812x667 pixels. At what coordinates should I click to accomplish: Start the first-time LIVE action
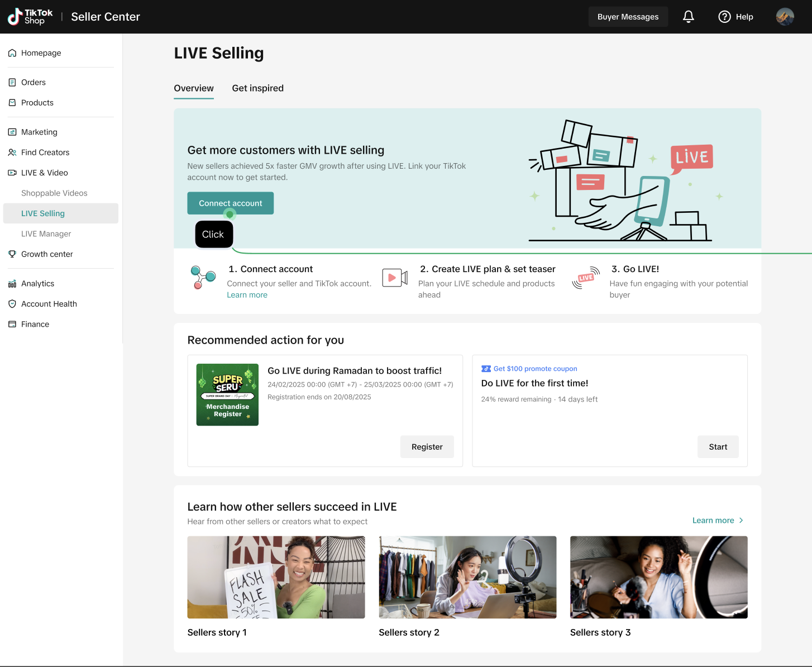(718, 447)
